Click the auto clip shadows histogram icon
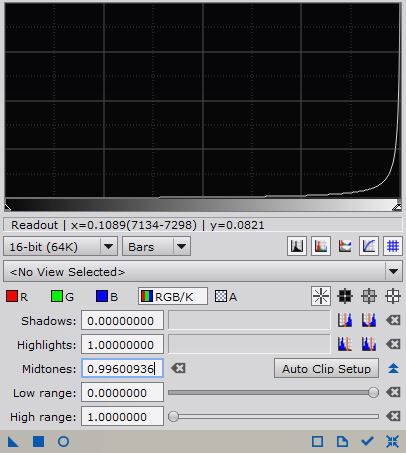 345,320
